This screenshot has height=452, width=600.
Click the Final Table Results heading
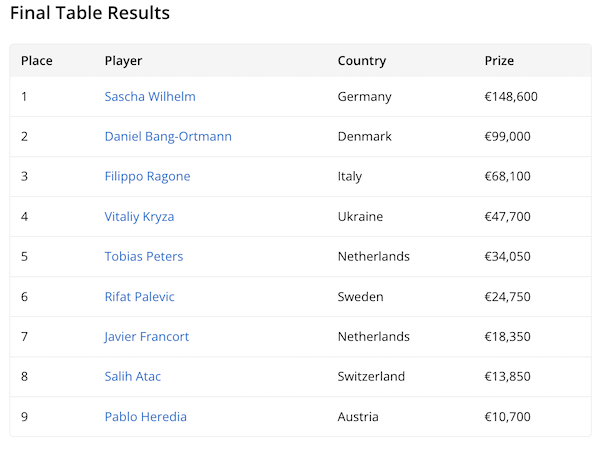click(90, 14)
